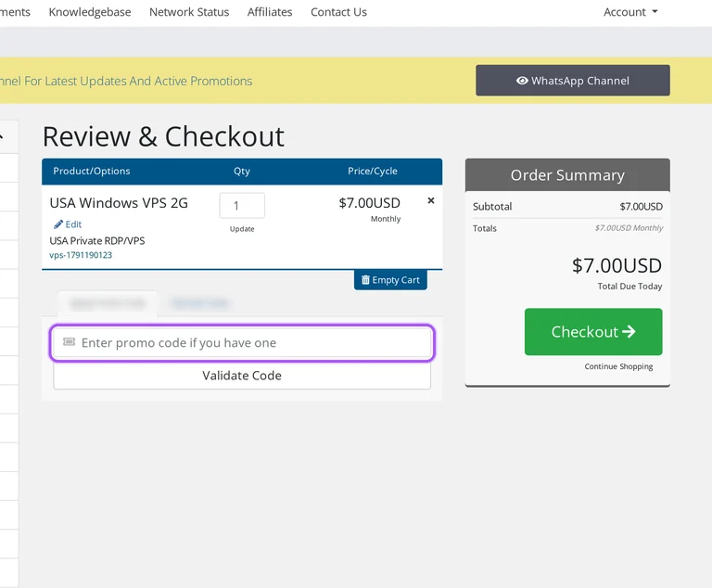Viewport: 712px width, 588px height.
Task: Click the vps-1791190123 hostname text
Action: coord(81,255)
